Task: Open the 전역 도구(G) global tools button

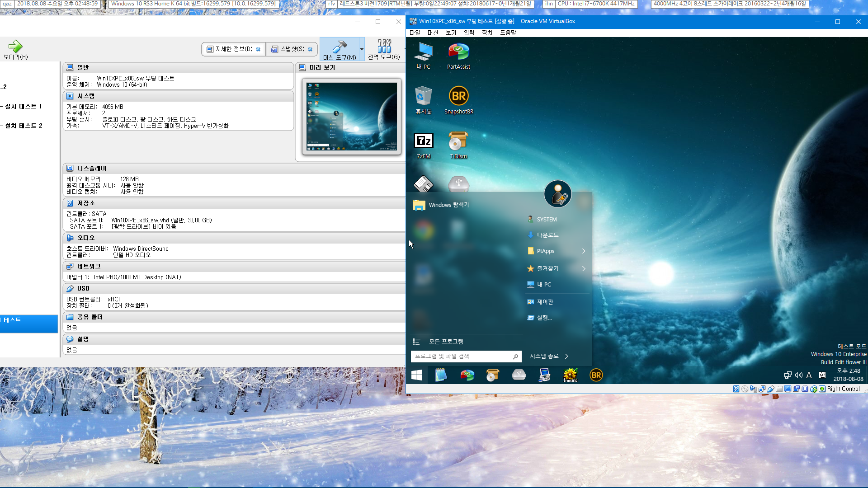Action: click(x=384, y=49)
